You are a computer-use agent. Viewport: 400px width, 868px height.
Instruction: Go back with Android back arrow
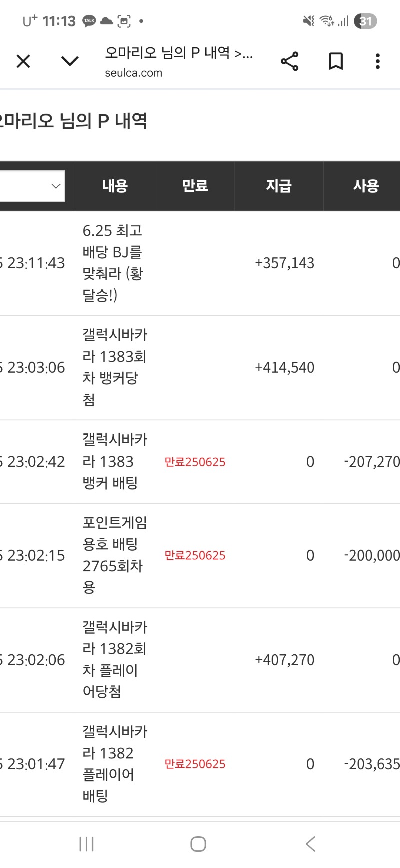tap(310, 844)
